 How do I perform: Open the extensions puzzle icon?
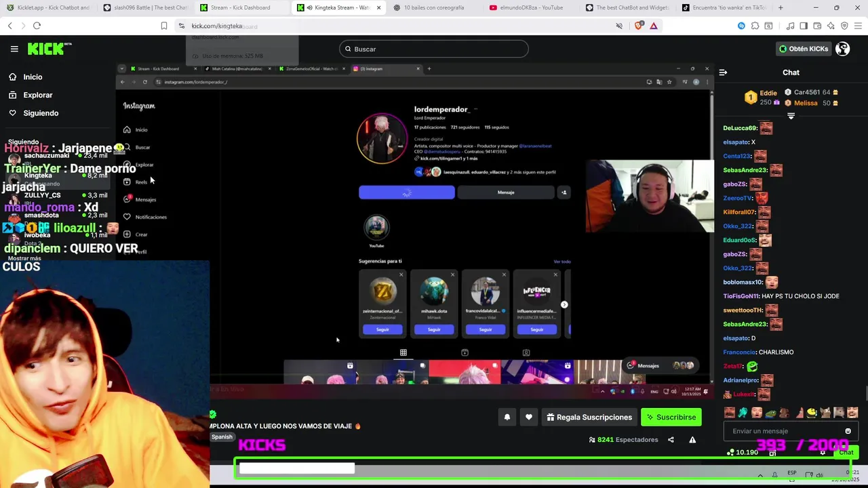click(x=755, y=26)
